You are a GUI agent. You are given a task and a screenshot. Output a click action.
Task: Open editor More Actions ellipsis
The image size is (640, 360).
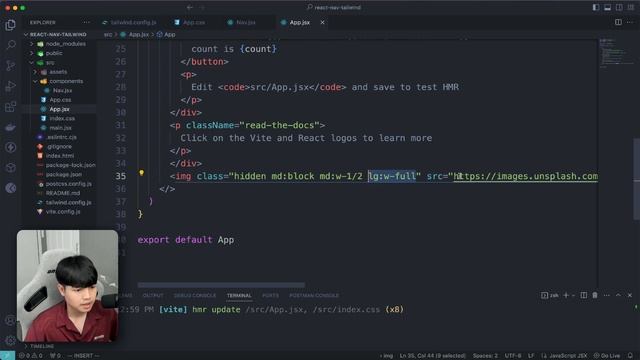pyautogui.click(x=630, y=22)
